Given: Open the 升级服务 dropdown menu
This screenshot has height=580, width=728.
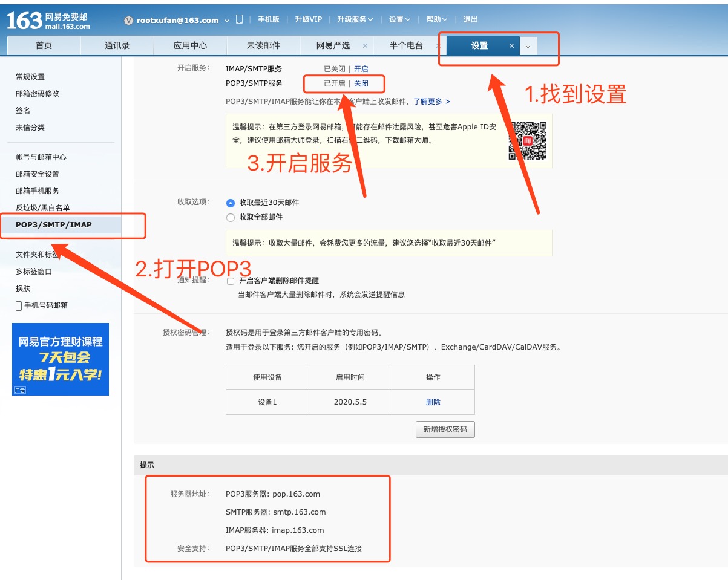Looking at the screenshot, I should (x=355, y=19).
